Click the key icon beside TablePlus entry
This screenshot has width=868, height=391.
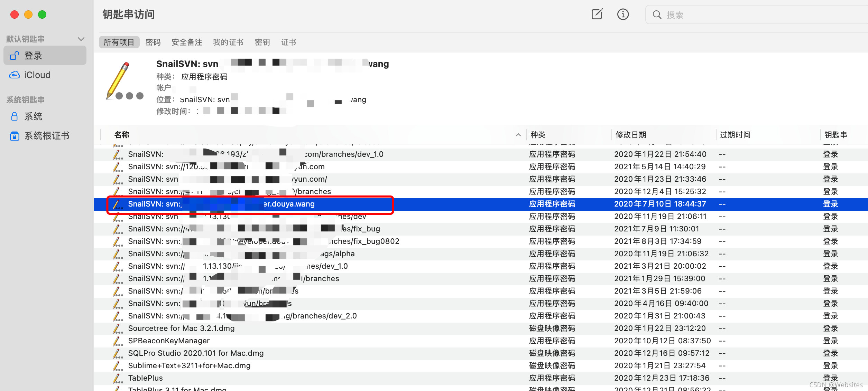click(x=118, y=378)
